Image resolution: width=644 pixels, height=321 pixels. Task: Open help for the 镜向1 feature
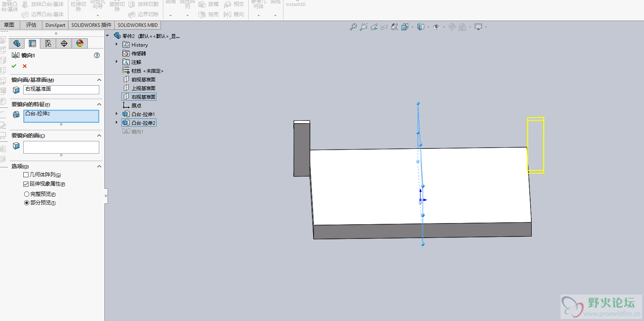click(97, 55)
